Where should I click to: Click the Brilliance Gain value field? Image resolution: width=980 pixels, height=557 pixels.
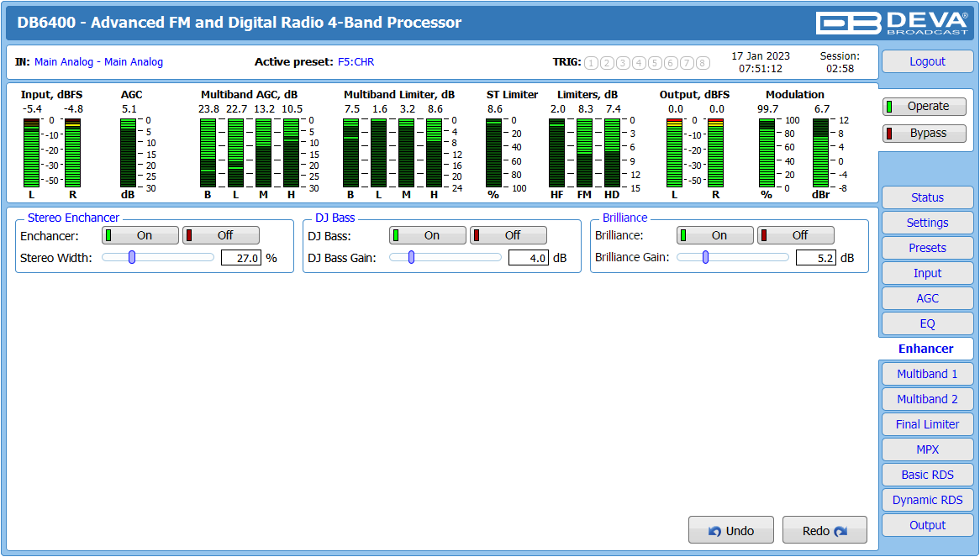[816, 258]
